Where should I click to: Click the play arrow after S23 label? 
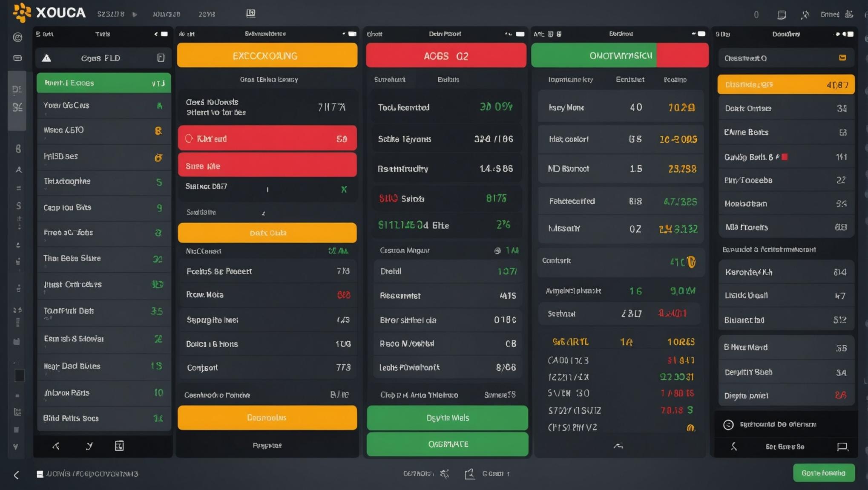pos(135,14)
